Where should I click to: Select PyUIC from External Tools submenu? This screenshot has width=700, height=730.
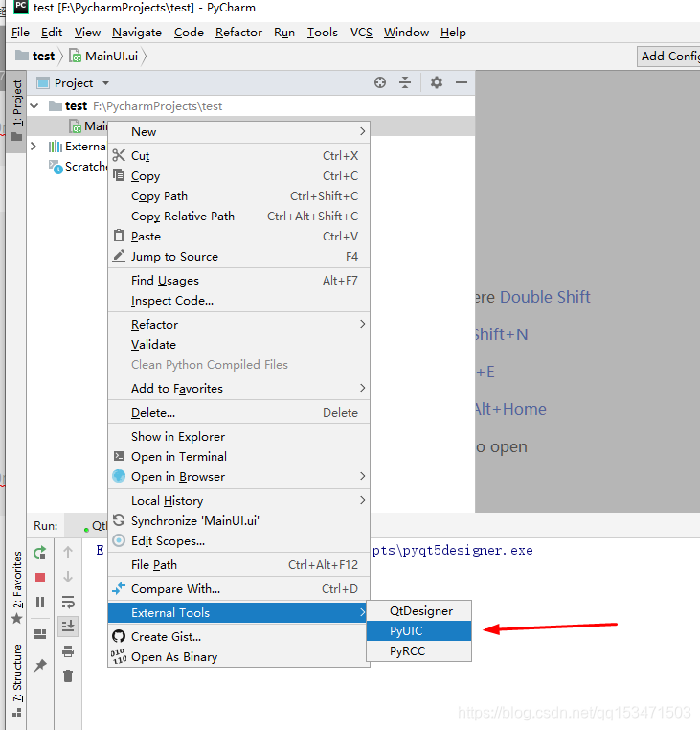[418, 630]
